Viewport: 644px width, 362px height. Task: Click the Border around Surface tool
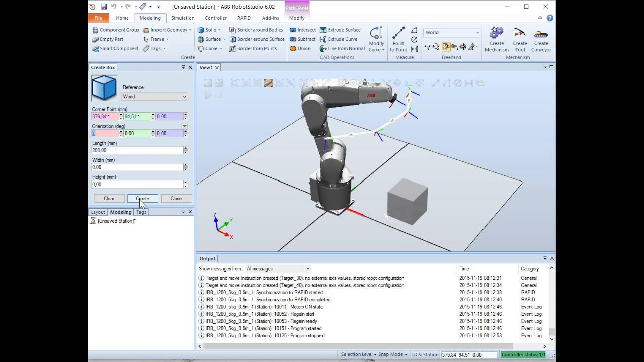(257, 39)
